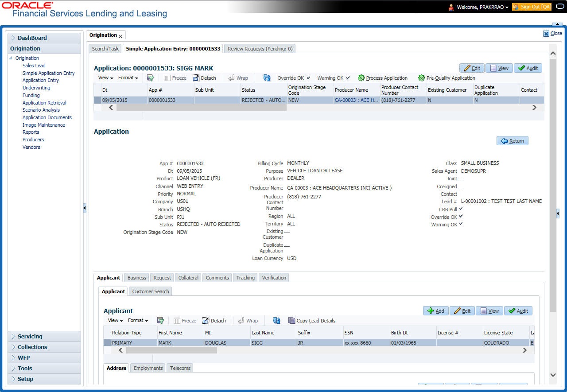This screenshot has height=392, width=567.
Task: Click the main page vertical scrollbar
Action: tap(553, 186)
